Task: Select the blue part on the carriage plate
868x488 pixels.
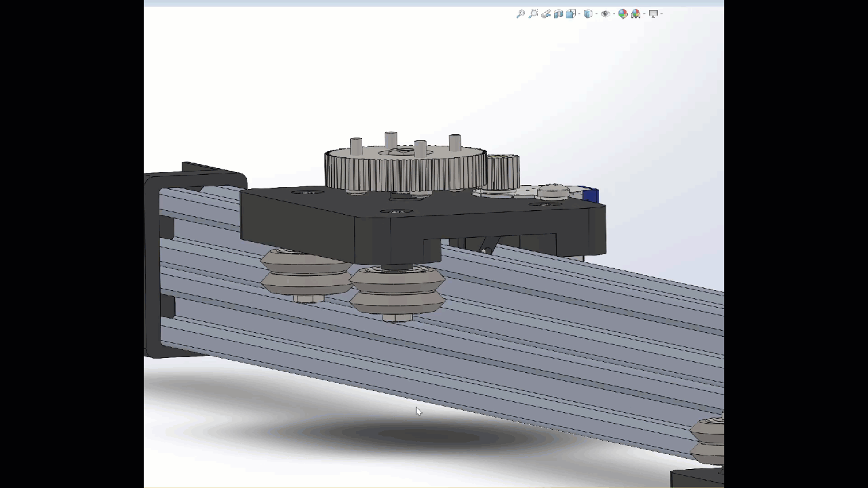Action: pos(591,195)
